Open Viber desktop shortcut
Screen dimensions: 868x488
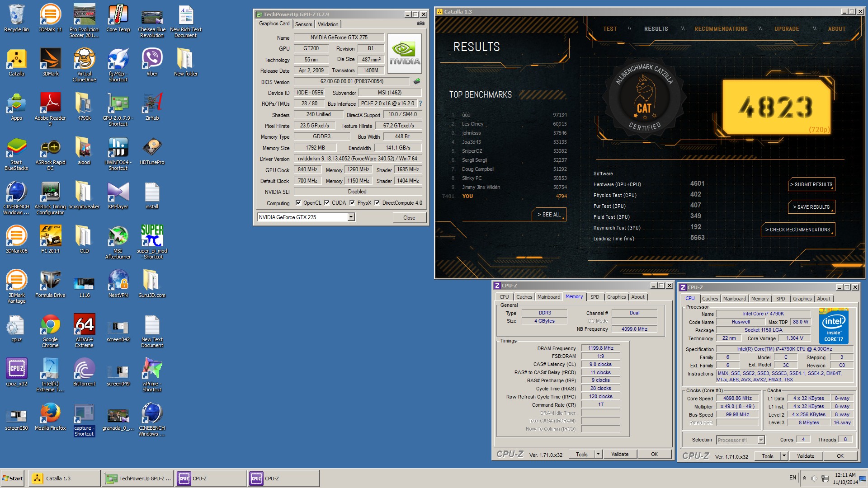152,62
